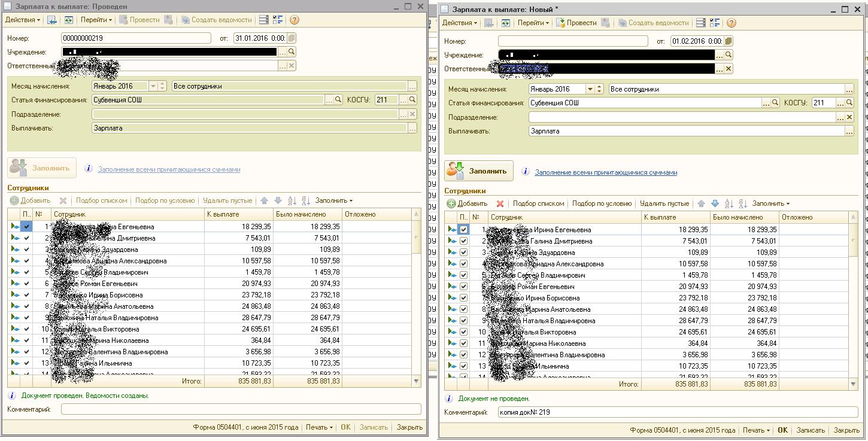Open Заполнить dropdown in Новый window table toolbar
Screen dimensions: 868x441
(x=771, y=203)
